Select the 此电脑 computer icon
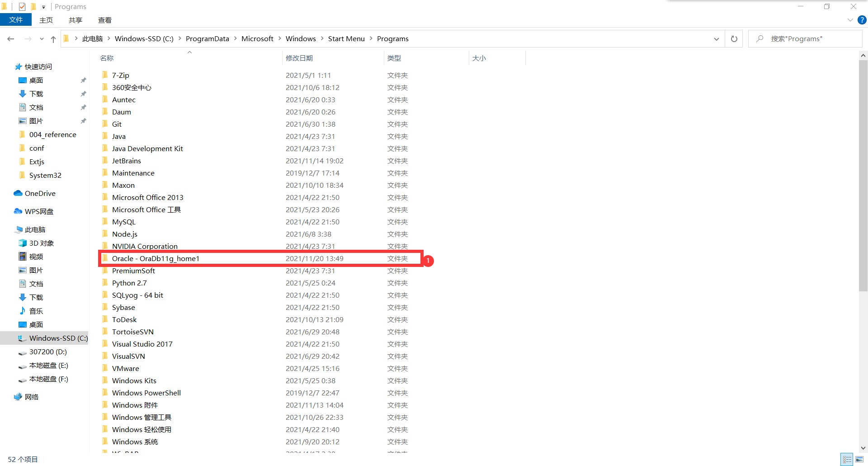Screen dimensions: 868x466 (x=19, y=229)
